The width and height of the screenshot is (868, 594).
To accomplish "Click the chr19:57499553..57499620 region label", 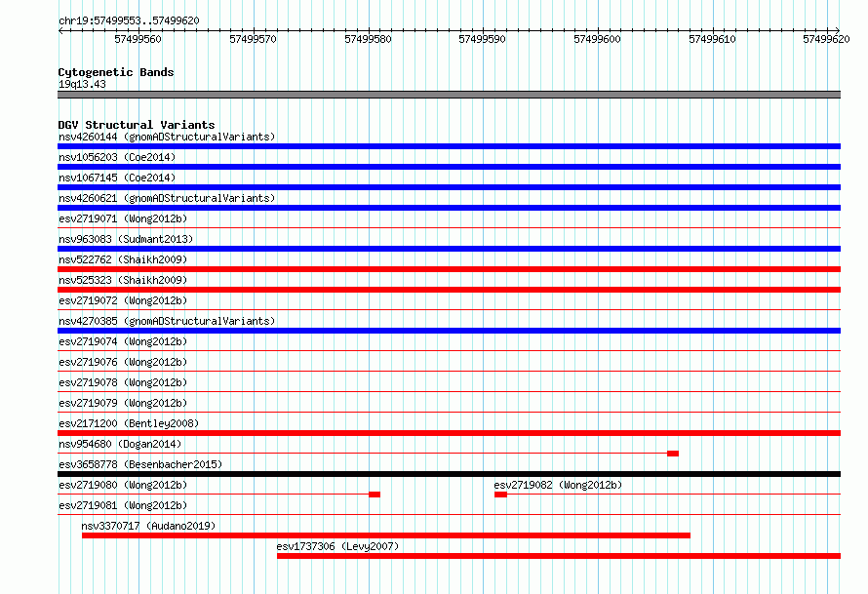I will click(x=129, y=21).
